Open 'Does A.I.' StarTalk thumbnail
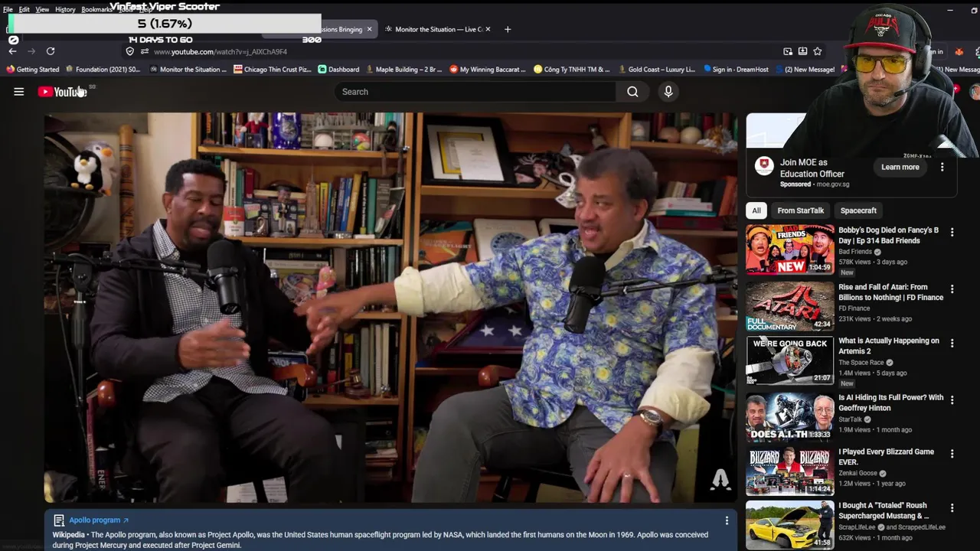This screenshot has height=551, width=980. point(790,417)
